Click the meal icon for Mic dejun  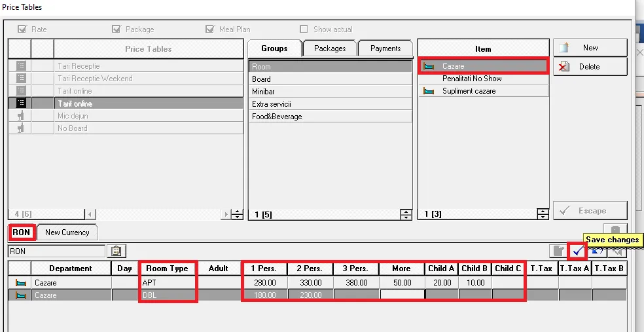point(20,116)
